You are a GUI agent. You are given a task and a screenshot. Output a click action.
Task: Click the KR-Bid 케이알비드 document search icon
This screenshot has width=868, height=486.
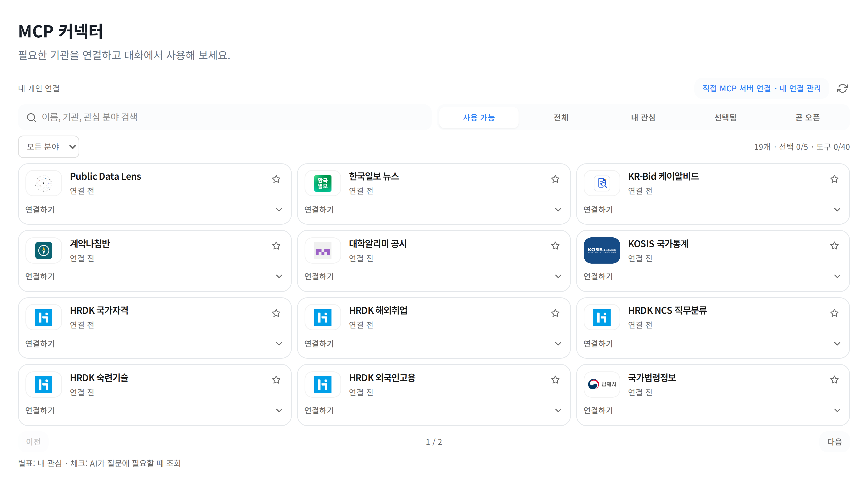click(602, 183)
